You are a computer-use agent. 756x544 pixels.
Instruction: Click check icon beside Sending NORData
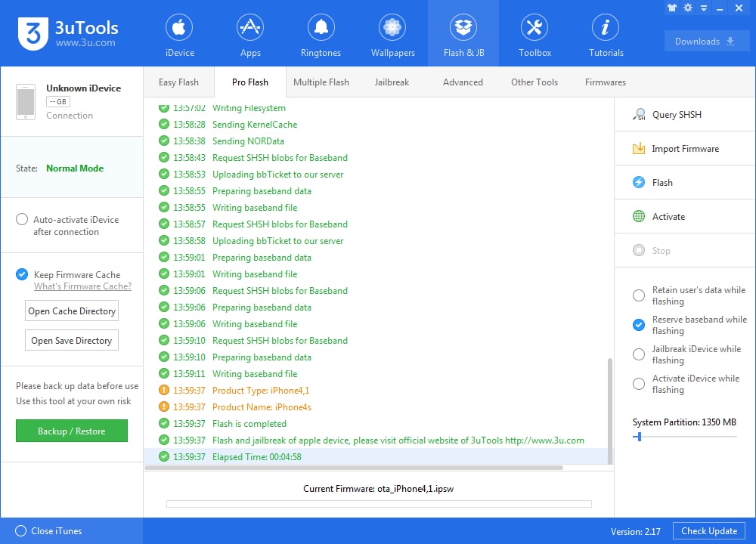coord(164,141)
